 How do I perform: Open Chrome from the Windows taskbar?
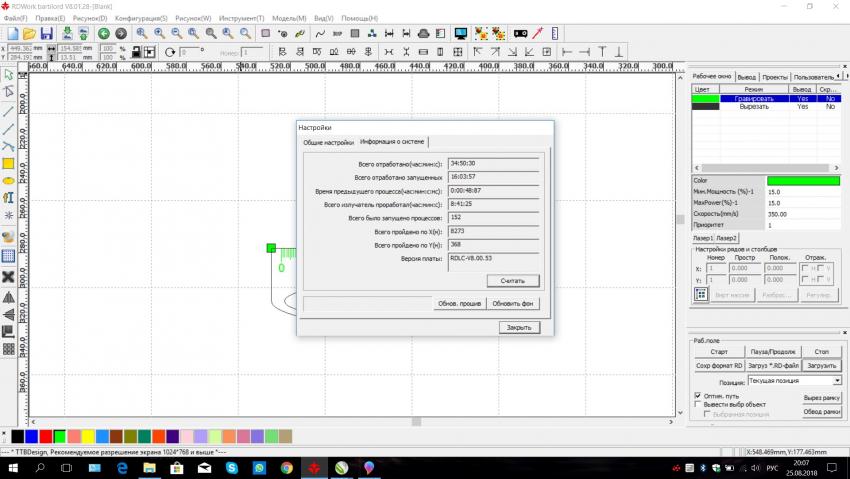(287, 467)
